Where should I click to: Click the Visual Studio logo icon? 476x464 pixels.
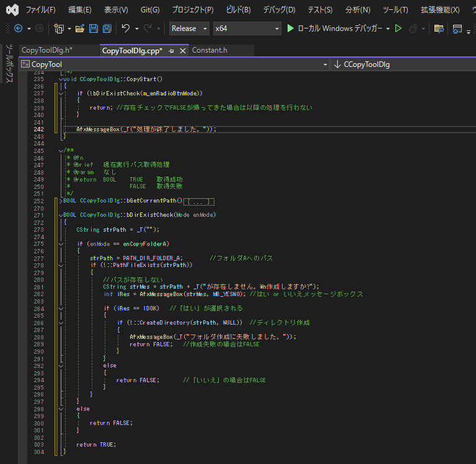[11, 10]
